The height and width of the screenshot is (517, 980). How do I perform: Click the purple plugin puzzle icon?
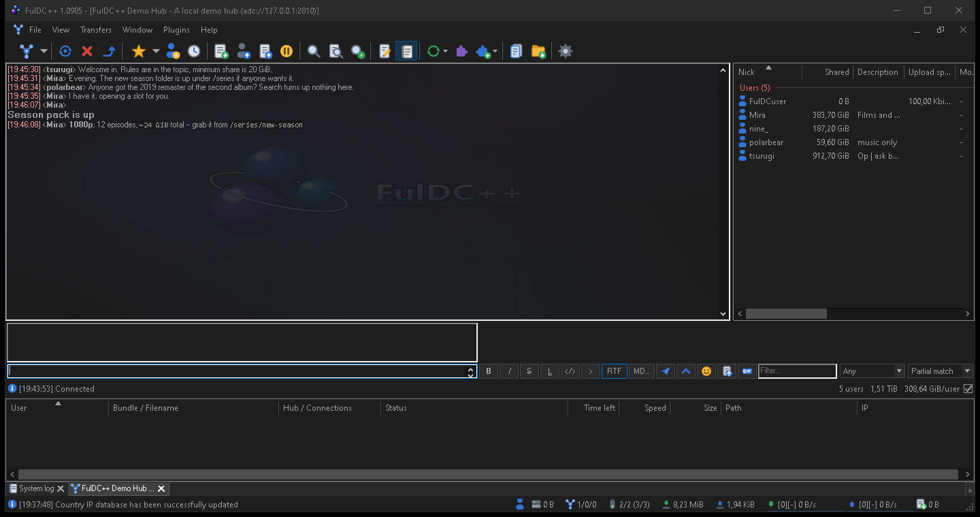coord(461,51)
